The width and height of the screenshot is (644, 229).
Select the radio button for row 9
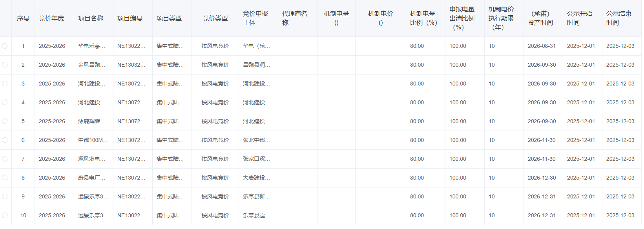pyautogui.click(x=5, y=196)
